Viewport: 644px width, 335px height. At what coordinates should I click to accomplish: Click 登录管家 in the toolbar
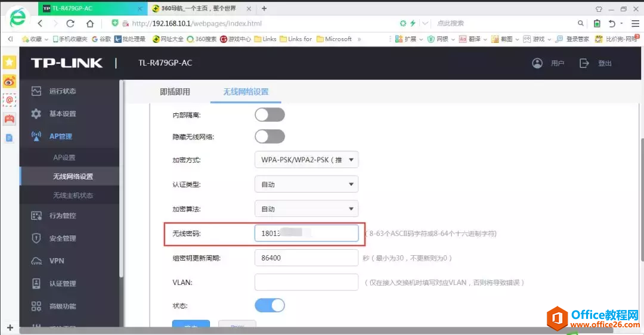pyautogui.click(x=572, y=39)
